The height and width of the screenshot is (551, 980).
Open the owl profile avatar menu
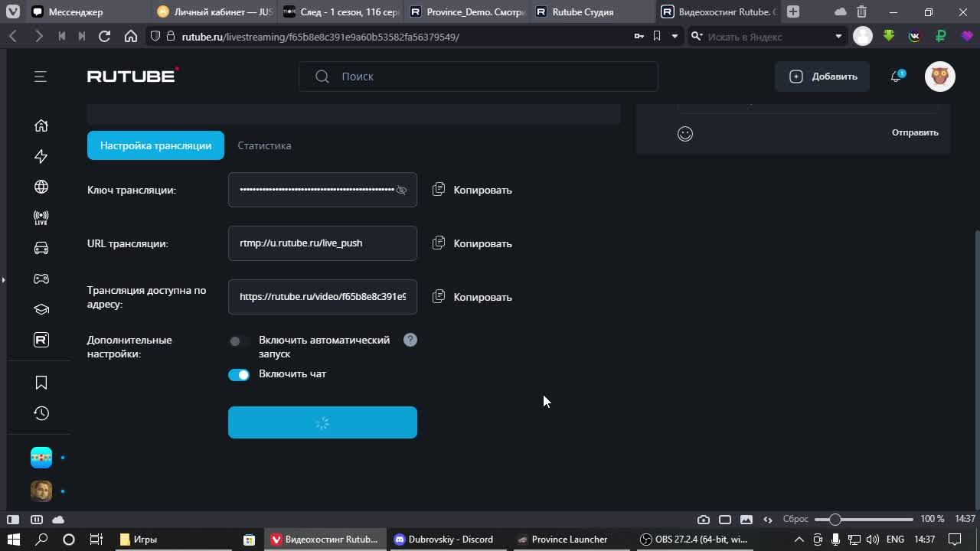(x=940, y=77)
